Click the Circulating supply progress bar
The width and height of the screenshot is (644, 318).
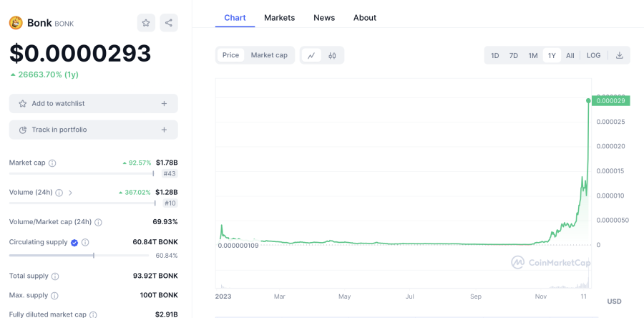click(x=79, y=256)
